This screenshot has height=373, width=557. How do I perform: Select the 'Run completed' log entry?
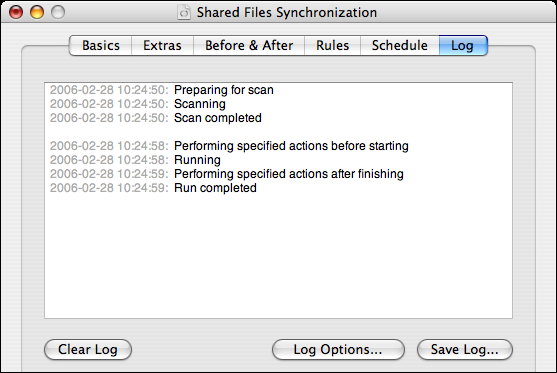pyautogui.click(x=153, y=188)
